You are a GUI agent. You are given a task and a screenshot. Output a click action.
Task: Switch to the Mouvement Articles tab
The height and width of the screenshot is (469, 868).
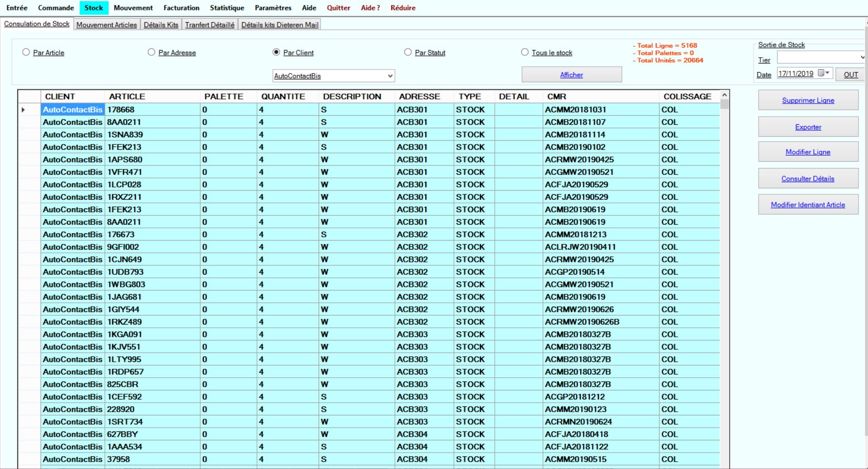tap(106, 25)
